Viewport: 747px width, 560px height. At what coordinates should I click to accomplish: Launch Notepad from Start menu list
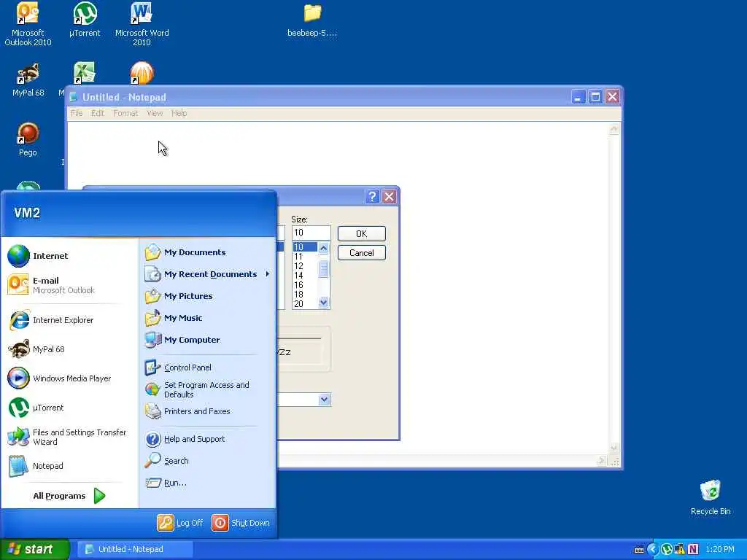point(69,466)
